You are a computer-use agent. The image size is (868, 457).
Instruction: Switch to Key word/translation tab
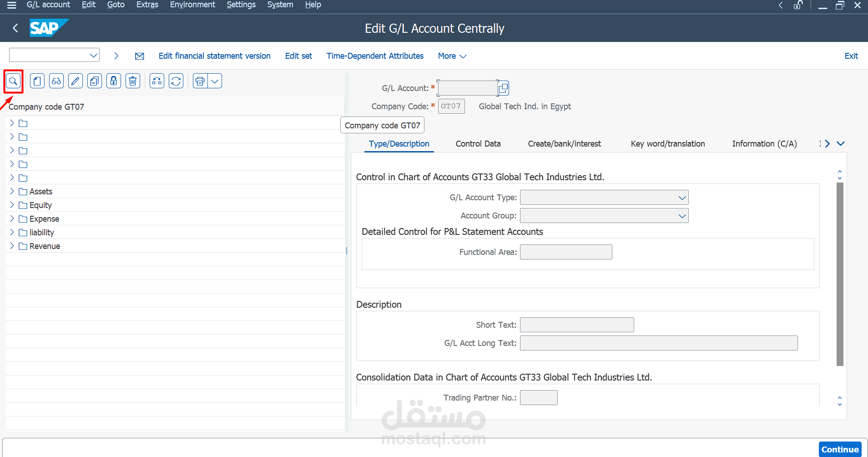point(668,144)
